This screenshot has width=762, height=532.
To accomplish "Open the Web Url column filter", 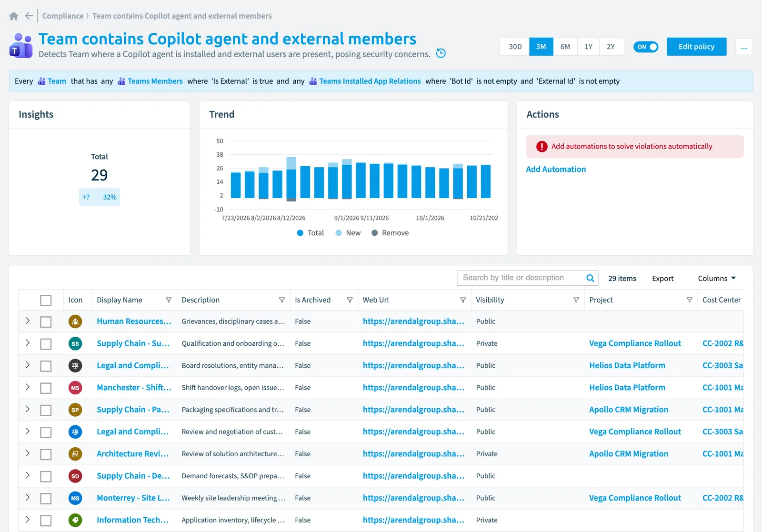I will point(463,300).
